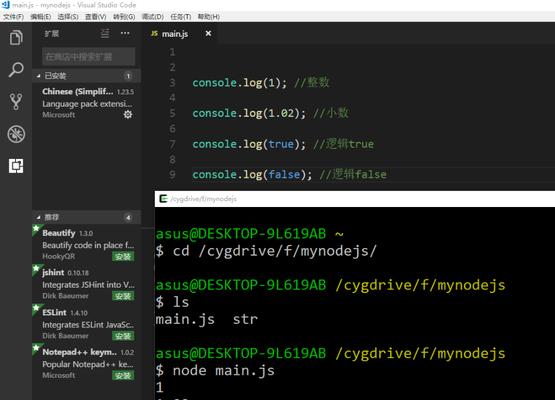Click terminal command 'node main.js'
This screenshot has height=400, width=555.
[x=215, y=371]
